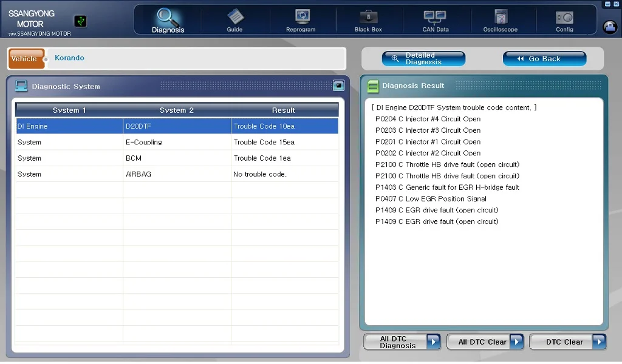Click the orange Vehicle button
Image resolution: width=622 pixels, height=364 pixels.
26,59
